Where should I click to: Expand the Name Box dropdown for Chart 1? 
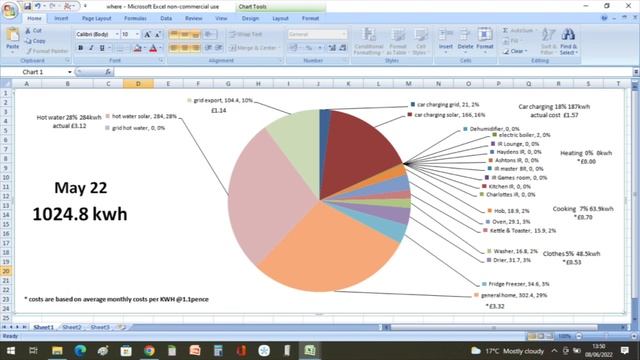click(x=70, y=72)
